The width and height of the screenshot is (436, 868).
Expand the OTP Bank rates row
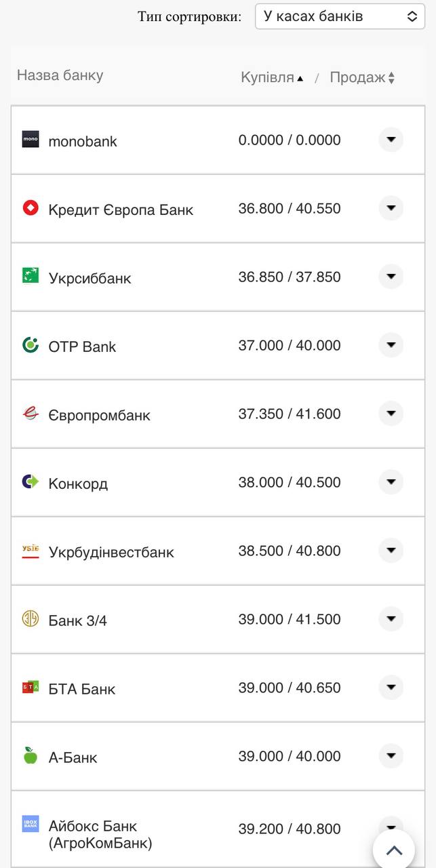(x=391, y=345)
